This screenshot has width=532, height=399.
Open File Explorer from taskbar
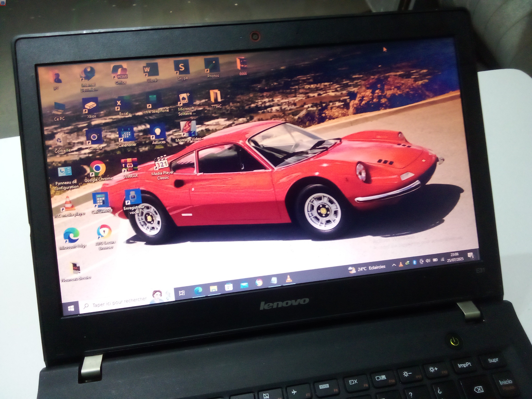pos(213,289)
